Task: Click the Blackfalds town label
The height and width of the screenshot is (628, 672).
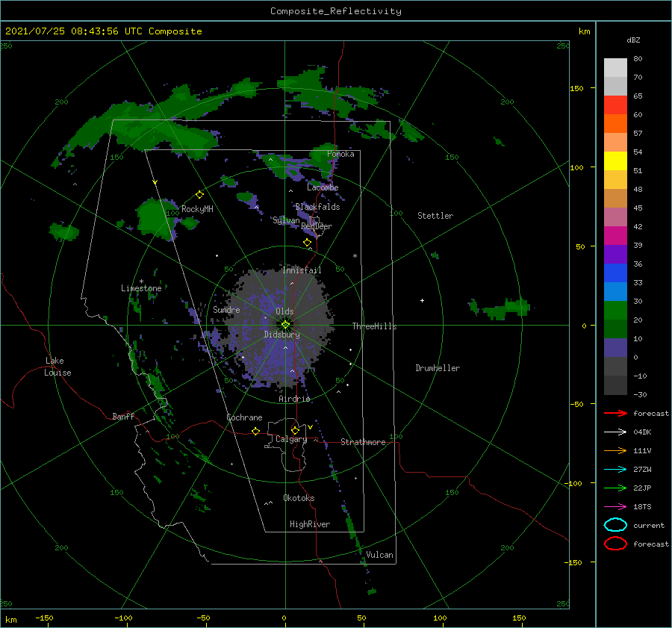Action: pos(317,207)
